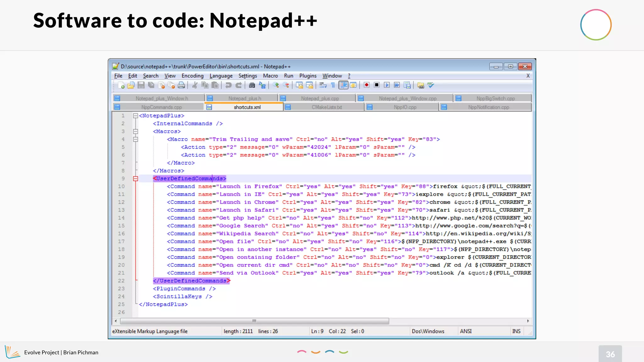This screenshot has width=644, height=362.
Task: Collapse the Macros fold on line 3
Action: (136, 131)
